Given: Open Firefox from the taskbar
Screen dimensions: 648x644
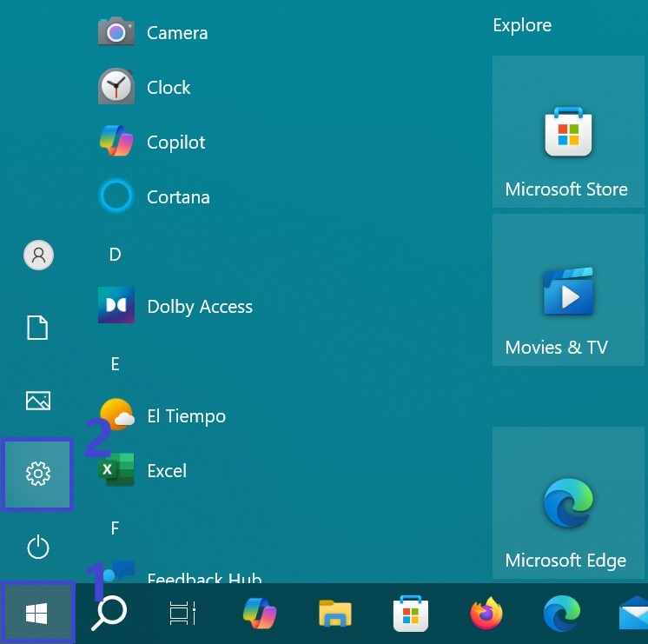Looking at the screenshot, I should click(486, 614).
